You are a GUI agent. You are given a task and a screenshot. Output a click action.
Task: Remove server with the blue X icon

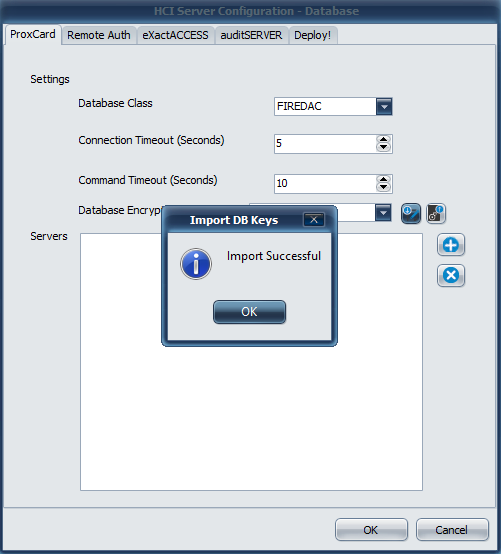coord(451,275)
